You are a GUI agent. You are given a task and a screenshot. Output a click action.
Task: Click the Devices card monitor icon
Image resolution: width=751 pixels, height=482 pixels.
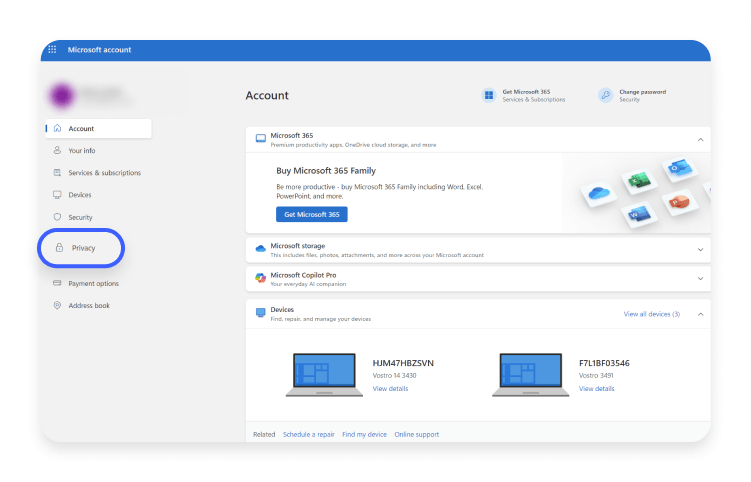(x=261, y=312)
